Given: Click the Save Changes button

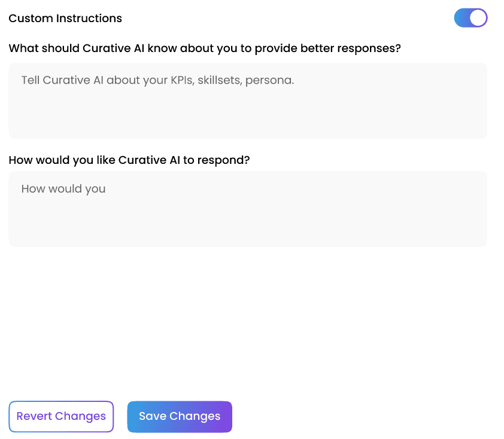Looking at the screenshot, I should point(180,416).
